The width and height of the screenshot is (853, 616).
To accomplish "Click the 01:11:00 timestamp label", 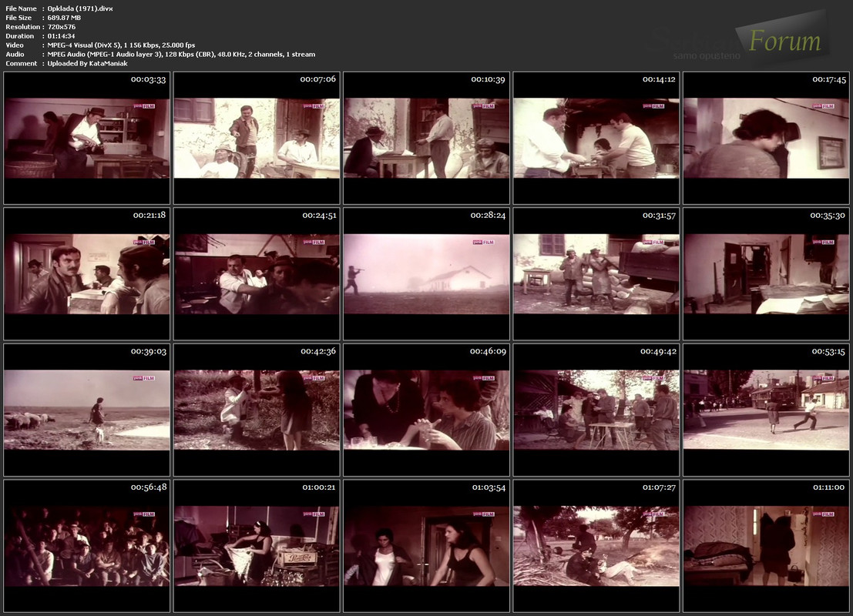I will pos(828,487).
